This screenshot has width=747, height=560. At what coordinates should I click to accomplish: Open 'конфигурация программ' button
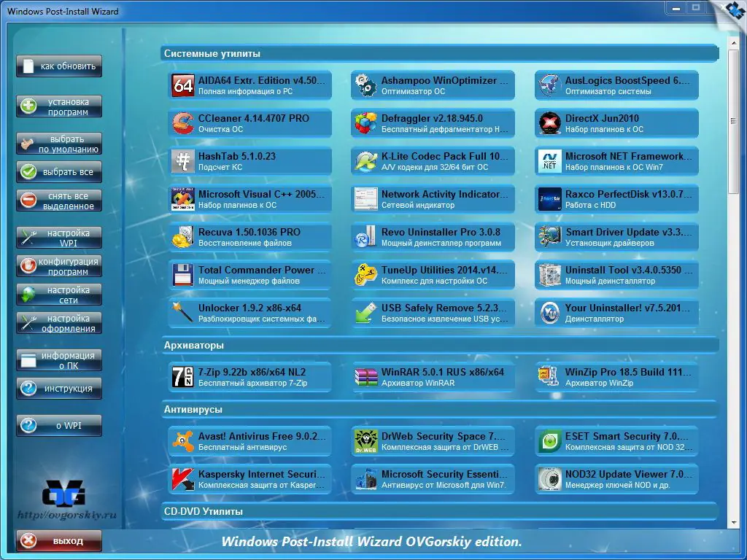pos(59,266)
